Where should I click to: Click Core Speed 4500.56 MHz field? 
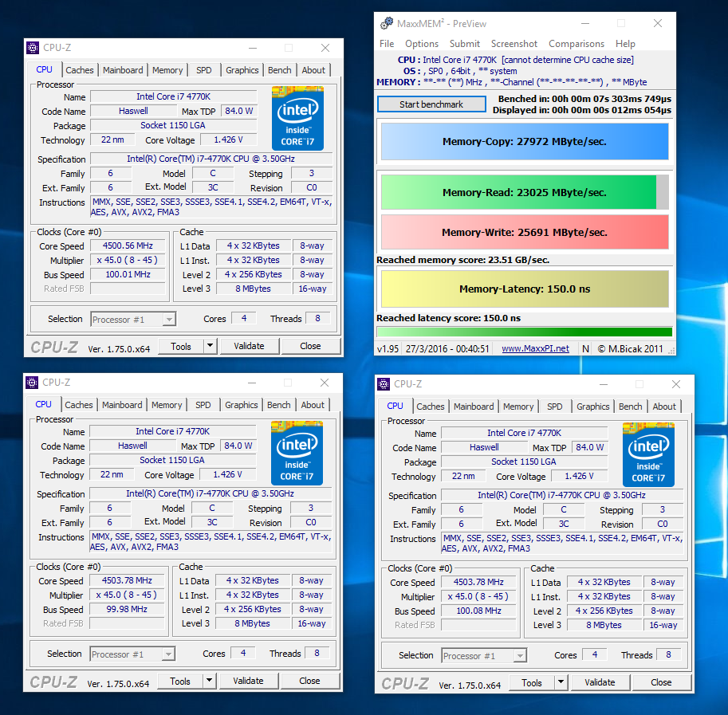click(x=128, y=246)
